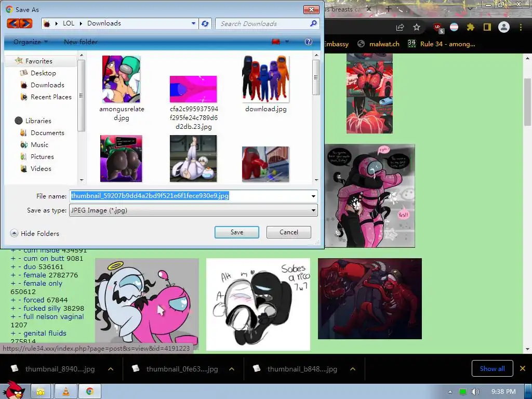Go back using the Save As back arrow

[13, 23]
